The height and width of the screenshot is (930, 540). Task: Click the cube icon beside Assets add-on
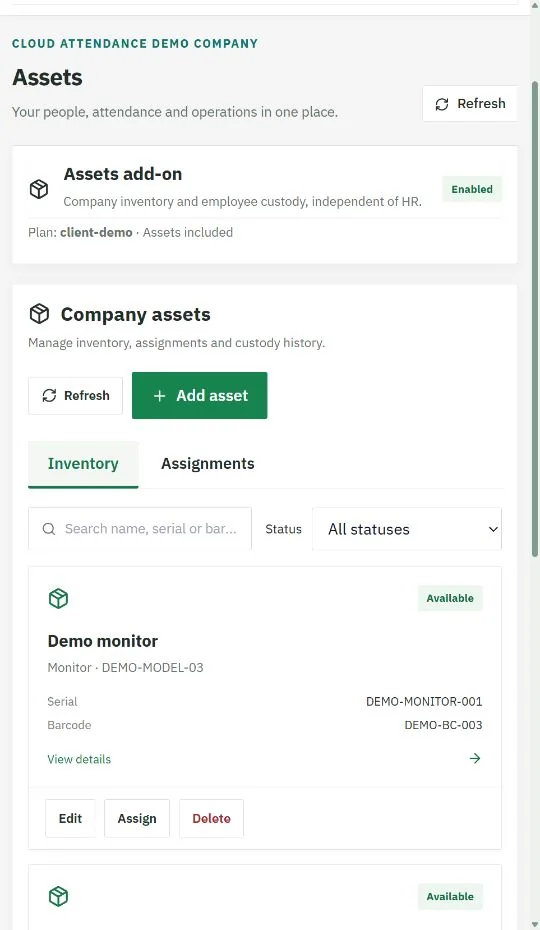coord(39,189)
